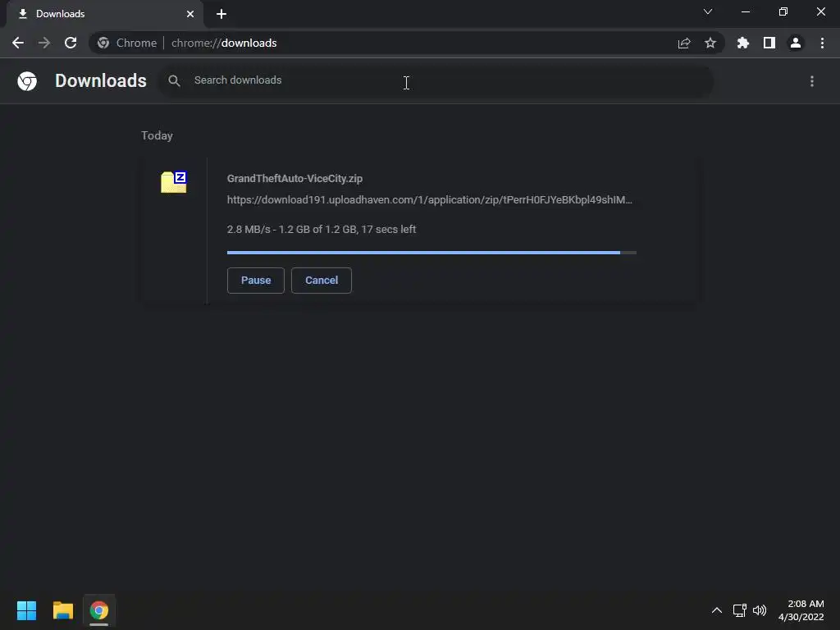
Task: Open the side panel icon
Action: point(769,43)
